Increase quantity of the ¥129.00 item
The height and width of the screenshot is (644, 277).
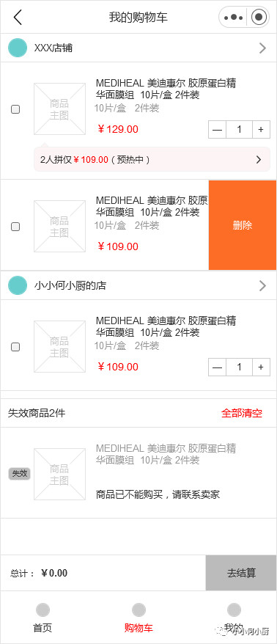[261, 130]
